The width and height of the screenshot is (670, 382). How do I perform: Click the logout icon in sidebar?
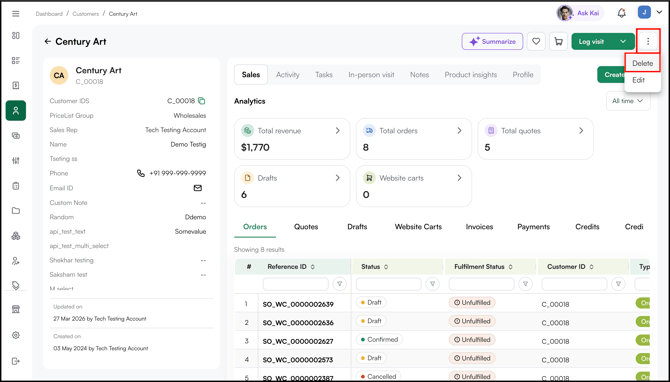(x=16, y=361)
